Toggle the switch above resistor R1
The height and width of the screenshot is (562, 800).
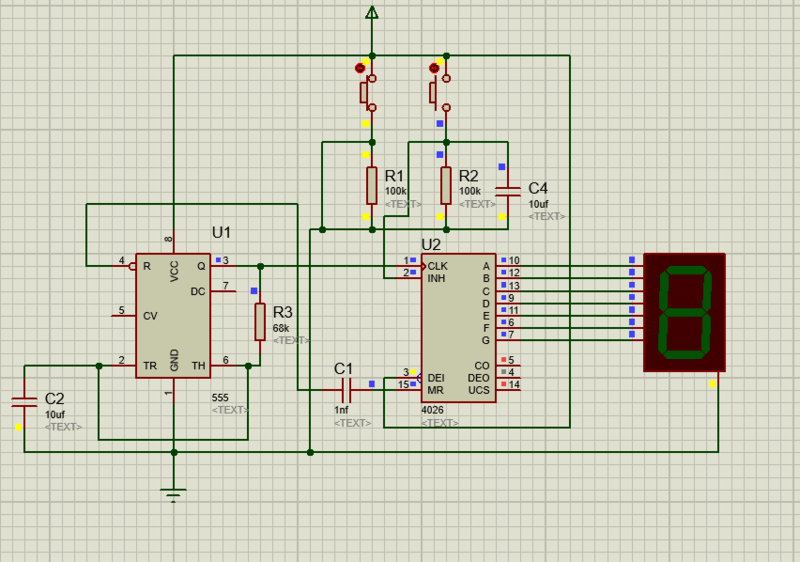[x=367, y=92]
